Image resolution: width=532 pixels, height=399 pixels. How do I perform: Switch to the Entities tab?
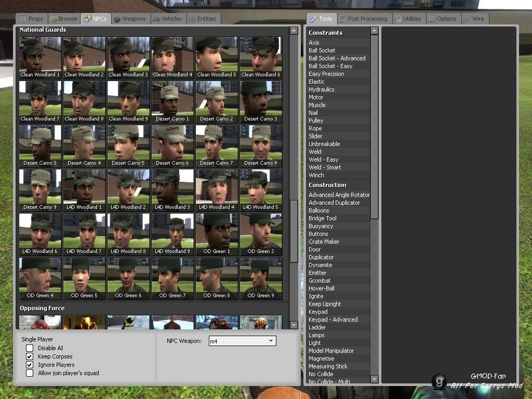pyautogui.click(x=203, y=19)
